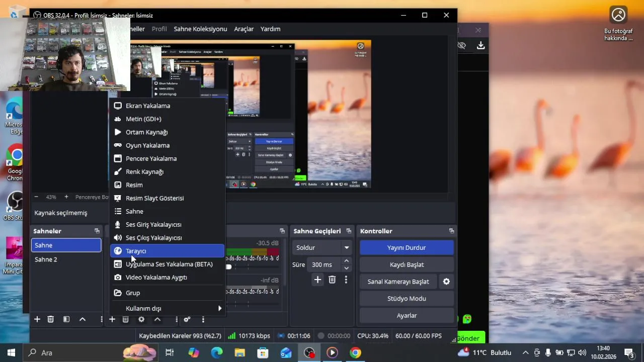Image resolution: width=644 pixels, height=362 pixels.
Task: Open Microsoft Store from the taskbar
Action: click(263, 352)
